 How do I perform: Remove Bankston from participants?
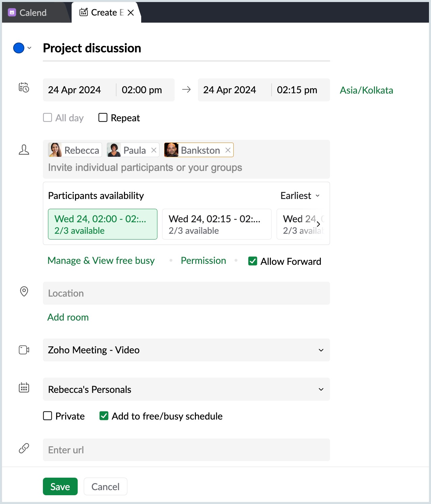(x=228, y=150)
